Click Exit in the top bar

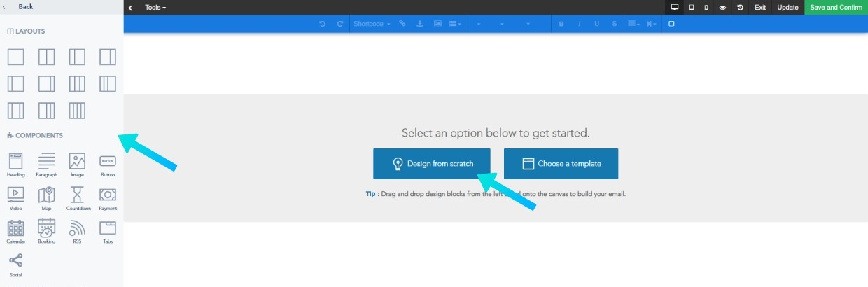click(760, 7)
